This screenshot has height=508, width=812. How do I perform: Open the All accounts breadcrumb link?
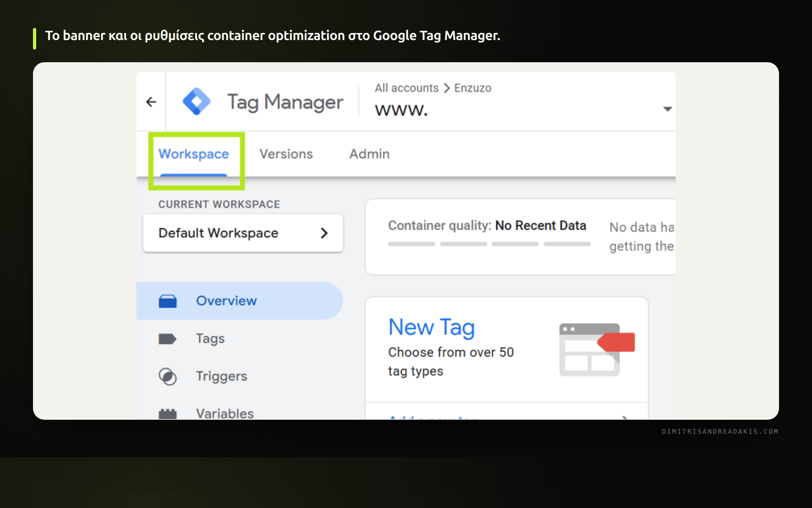pyautogui.click(x=406, y=88)
